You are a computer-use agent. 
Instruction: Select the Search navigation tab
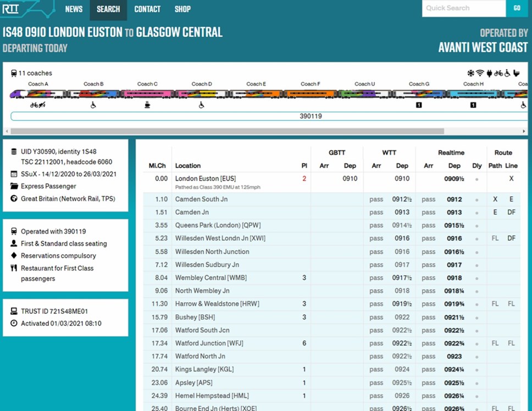(x=108, y=9)
